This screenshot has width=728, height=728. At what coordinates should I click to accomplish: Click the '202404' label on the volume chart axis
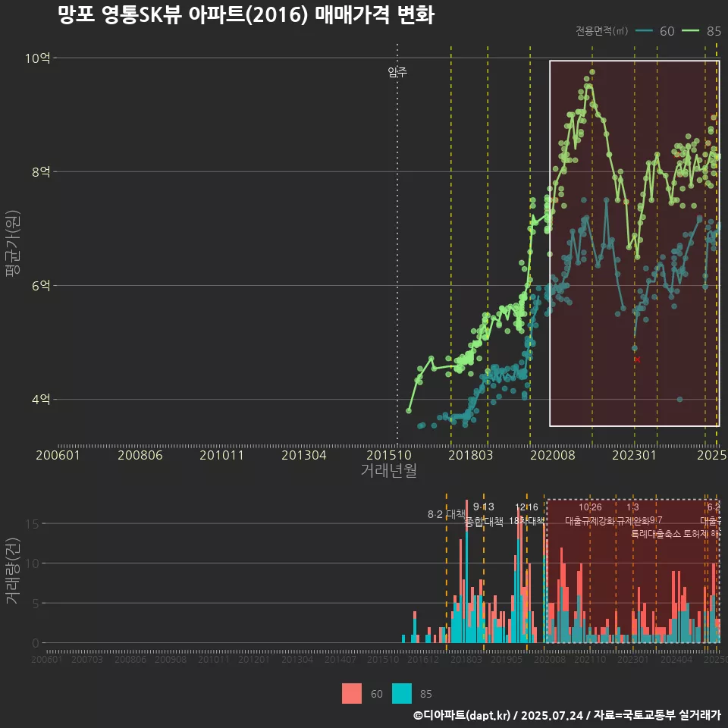[676, 659]
